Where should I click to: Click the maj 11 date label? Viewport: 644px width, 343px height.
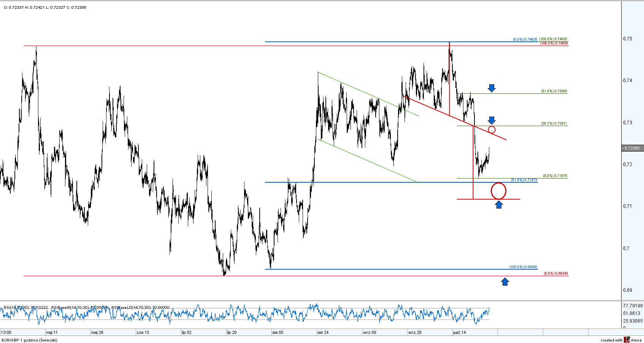pyautogui.click(x=52, y=332)
